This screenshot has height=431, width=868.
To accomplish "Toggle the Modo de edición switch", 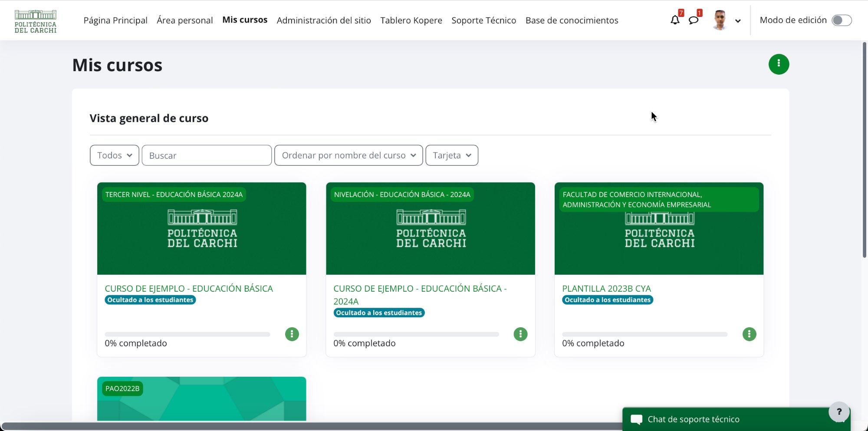I will coord(842,20).
